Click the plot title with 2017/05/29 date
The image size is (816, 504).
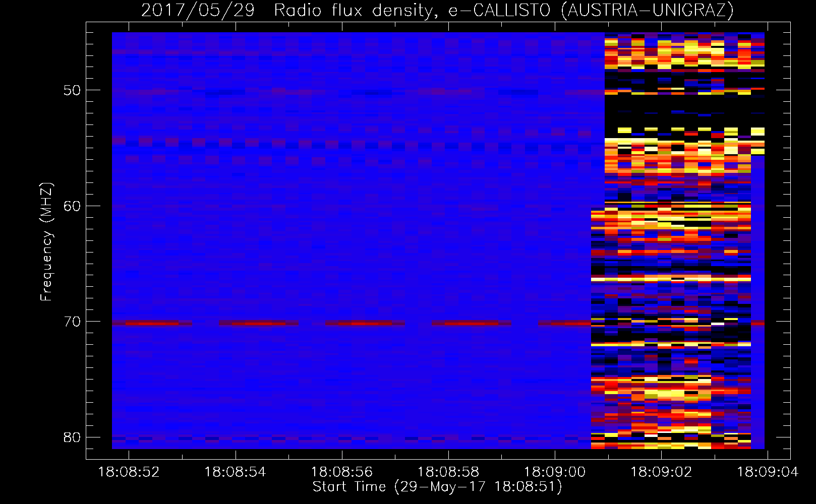point(437,10)
